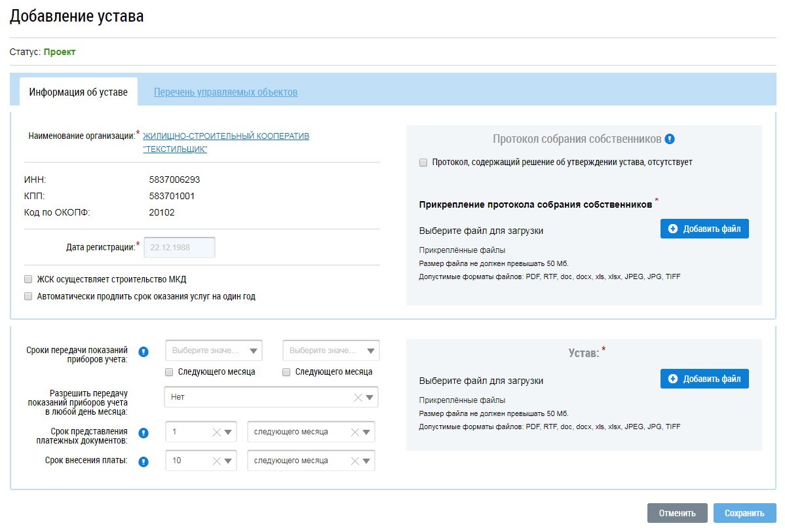The width and height of the screenshot is (785, 532).
Task: Expand Разрешить передачу показаний dropdown arrow
Action: pyautogui.click(x=370, y=398)
